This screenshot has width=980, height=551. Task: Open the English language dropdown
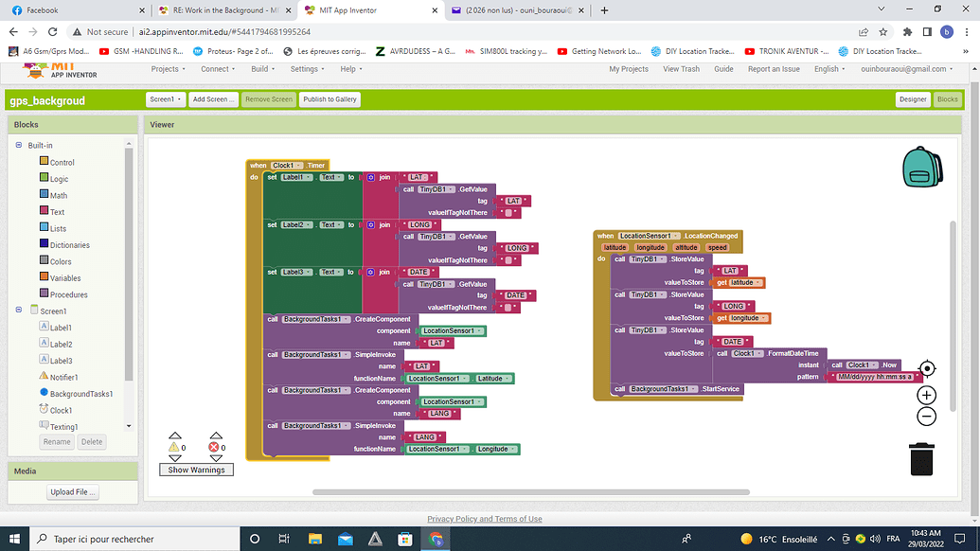[827, 68]
